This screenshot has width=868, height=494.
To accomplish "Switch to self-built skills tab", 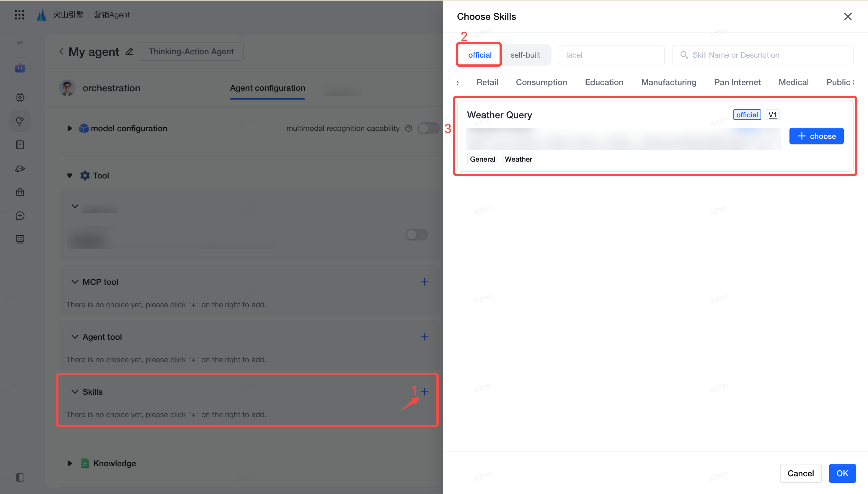I will (525, 55).
